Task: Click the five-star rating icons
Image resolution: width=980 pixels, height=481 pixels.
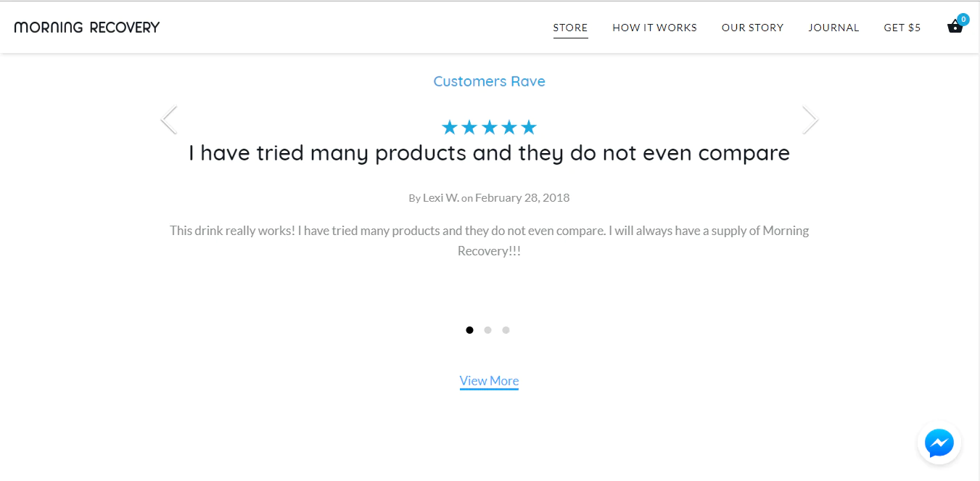Action: 489,128
